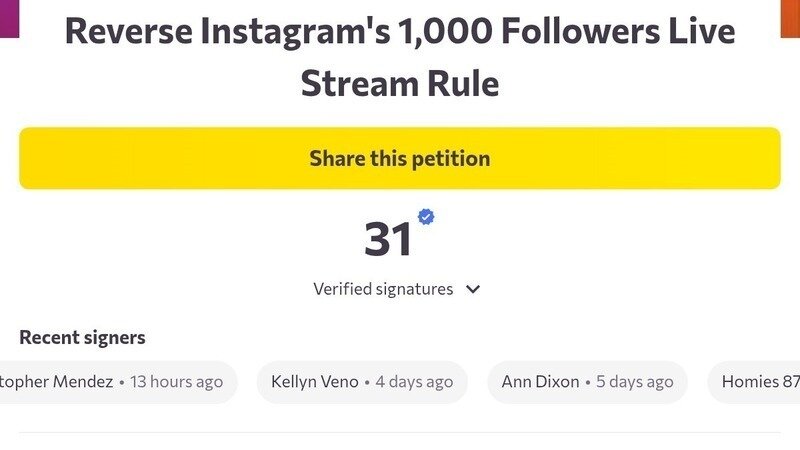
Task: Select the Ann Dixon signer name
Action: coord(541,382)
